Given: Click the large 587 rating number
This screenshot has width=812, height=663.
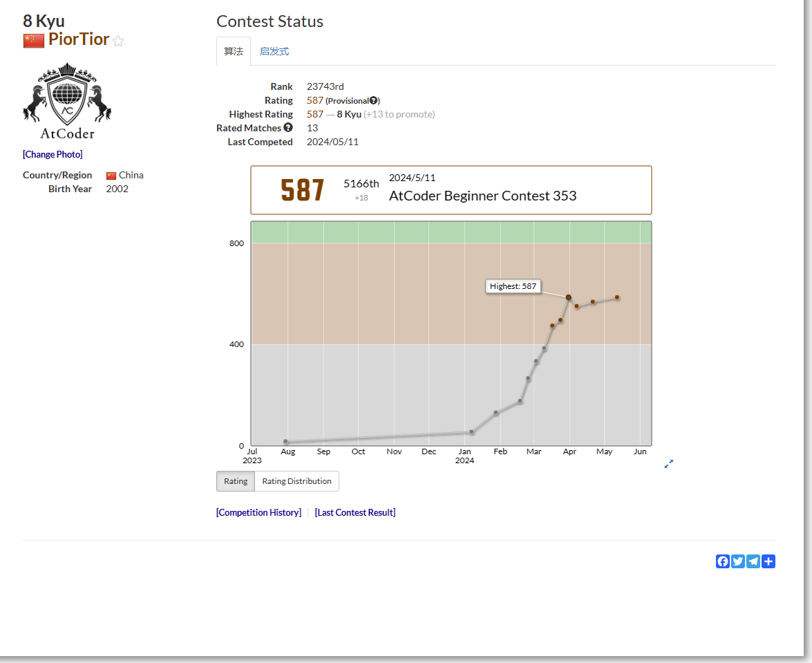Looking at the screenshot, I should tap(303, 190).
